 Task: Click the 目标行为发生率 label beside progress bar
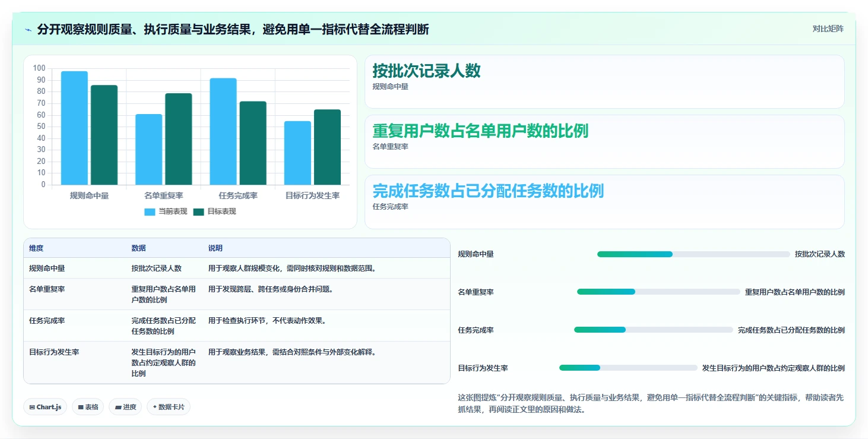[483, 368]
